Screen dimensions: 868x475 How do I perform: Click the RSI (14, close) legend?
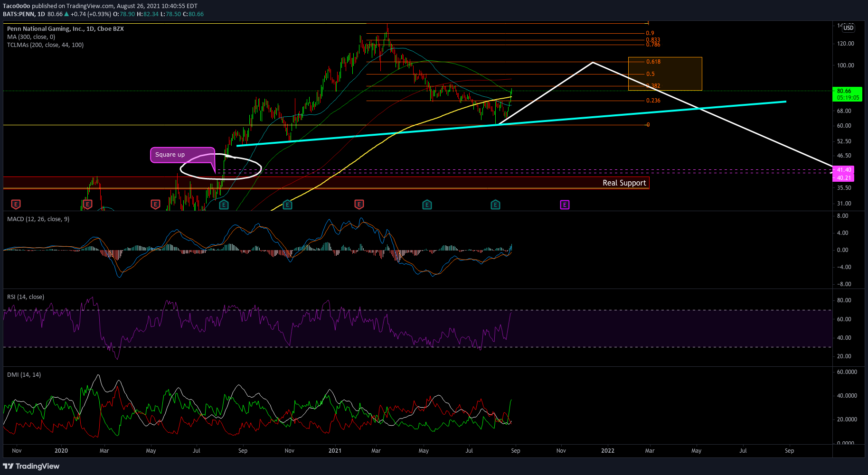26,297
